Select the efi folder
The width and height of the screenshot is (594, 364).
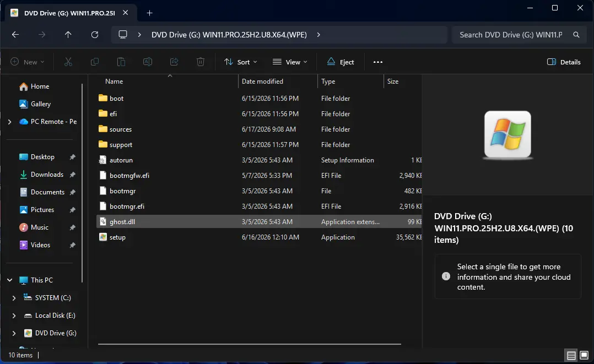click(259, 113)
